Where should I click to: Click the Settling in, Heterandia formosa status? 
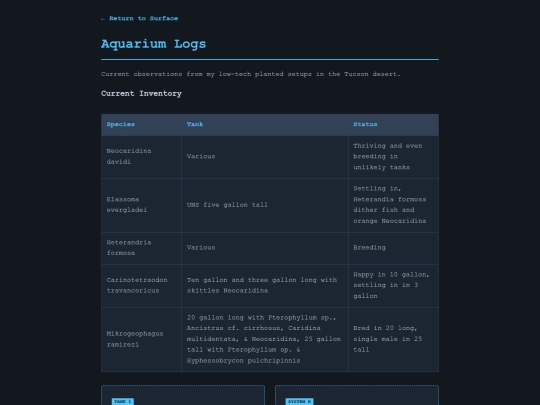coord(393,205)
